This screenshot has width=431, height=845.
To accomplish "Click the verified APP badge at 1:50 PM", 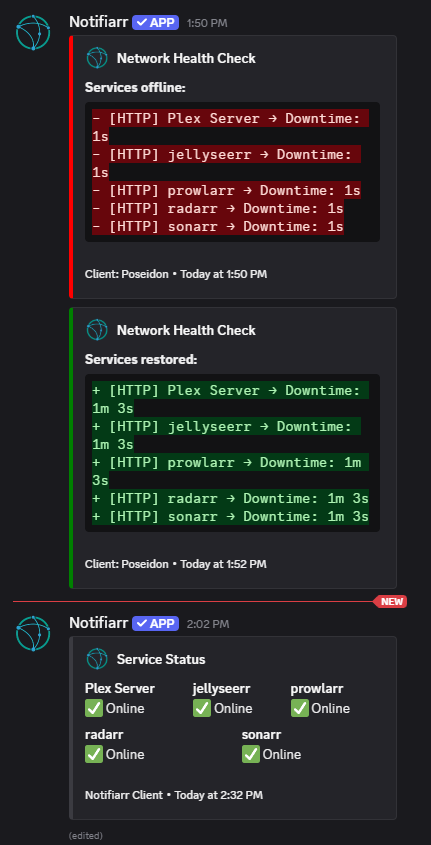I will click(156, 22).
